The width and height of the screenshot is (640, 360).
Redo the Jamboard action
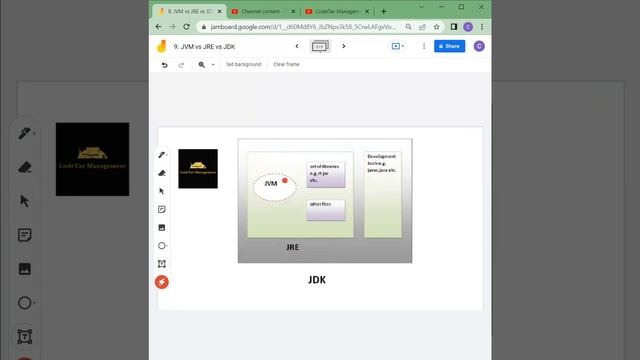[x=181, y=64]
